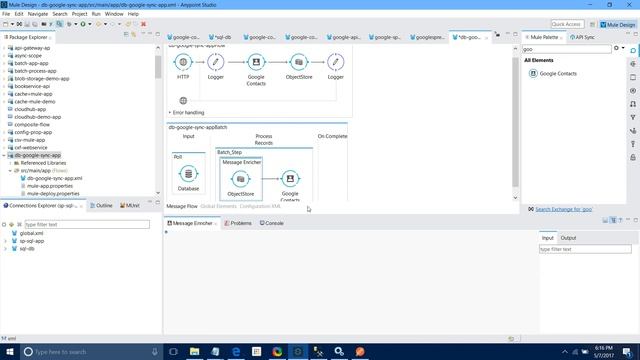Select the Output tab in metadata panel
Image resolution: width=640 pixels, height=360 pixels.
(568, 238)
